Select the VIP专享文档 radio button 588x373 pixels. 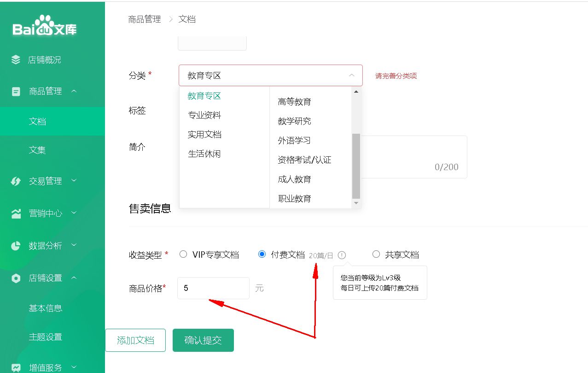point(183,254)
